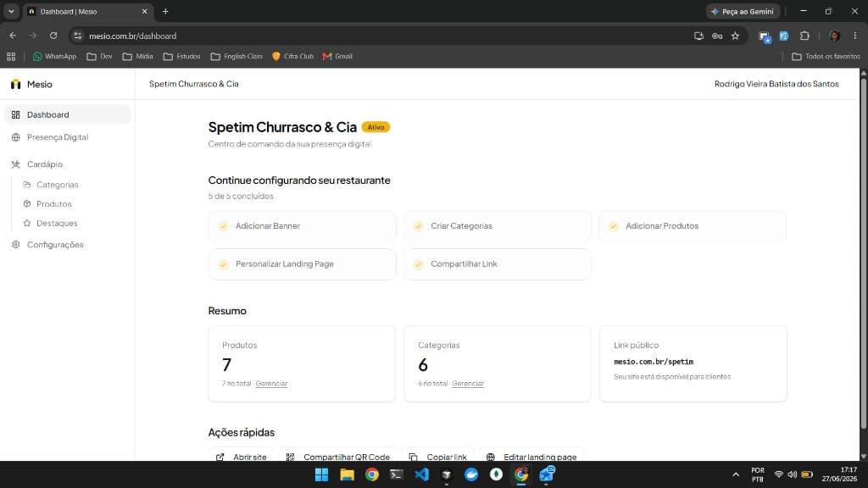Open the Adicionar Produtos setup step
The width and height of the screenshot is (868, 488).
tap(693, 225)
